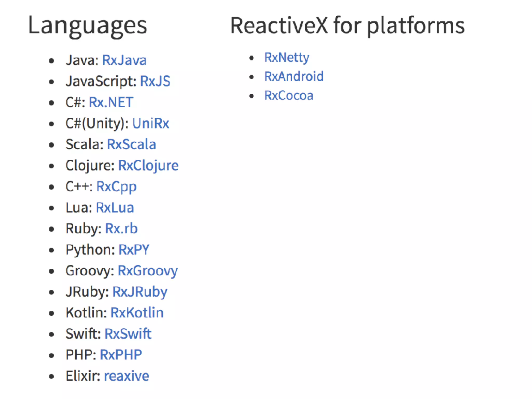Image resolution: width=532 pixels, height=399 pixels.
Task: Open the RxJRuby link
Action: click(140, 292)
